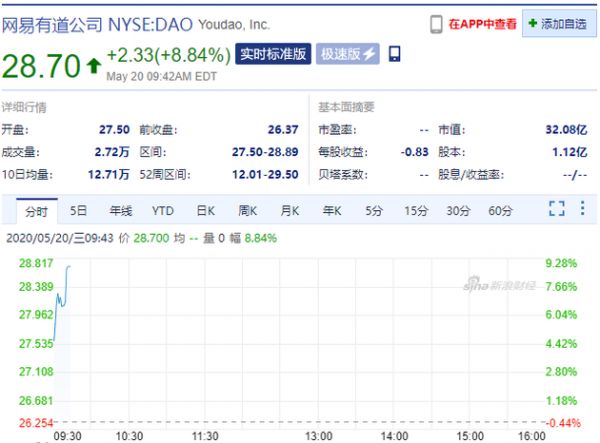Click the green price line on chart
The image size is (600, 443).
click(62, 298)
